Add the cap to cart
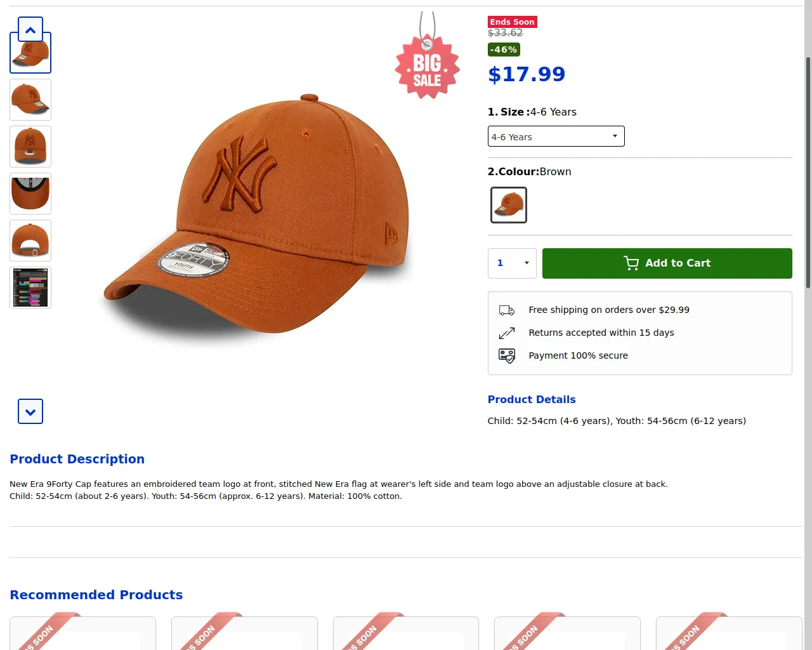This screenshot has width=812, height=650. click(x=667, y=263)
